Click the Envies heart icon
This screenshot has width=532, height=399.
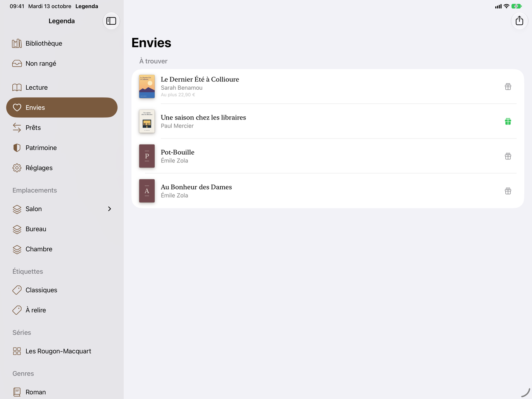pos(17,107)
